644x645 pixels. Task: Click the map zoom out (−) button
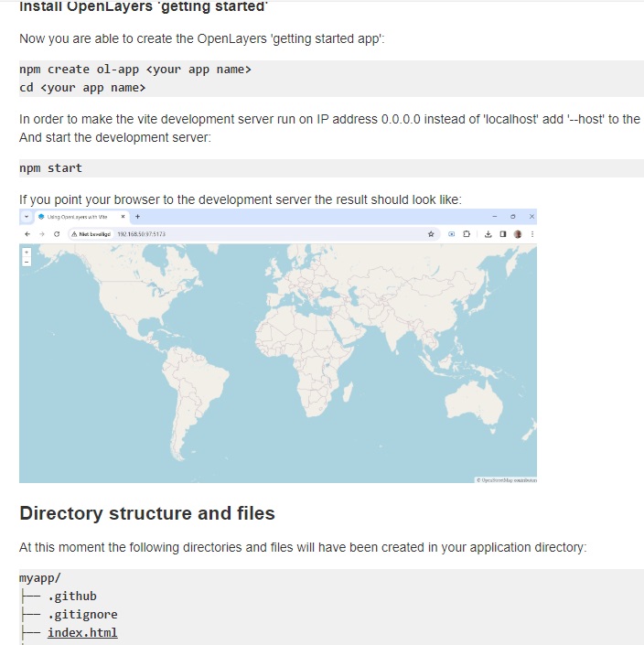pos(27,262)
